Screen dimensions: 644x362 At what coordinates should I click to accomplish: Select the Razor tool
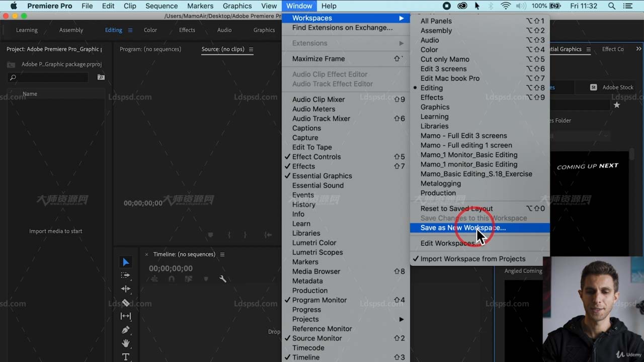click(x=126, y=303)
